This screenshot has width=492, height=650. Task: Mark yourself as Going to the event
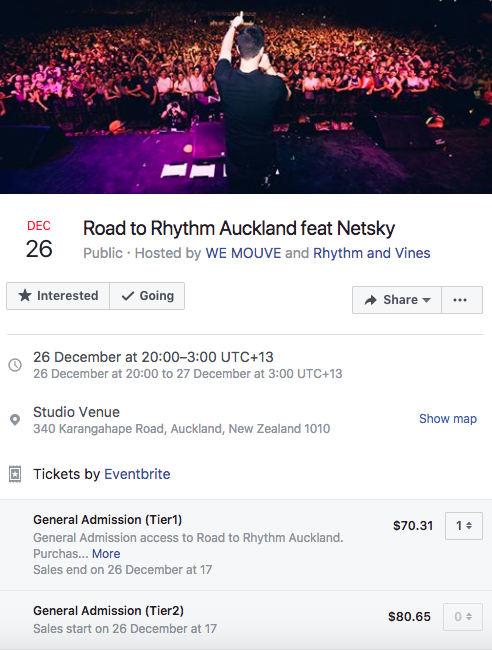(147, 296)
